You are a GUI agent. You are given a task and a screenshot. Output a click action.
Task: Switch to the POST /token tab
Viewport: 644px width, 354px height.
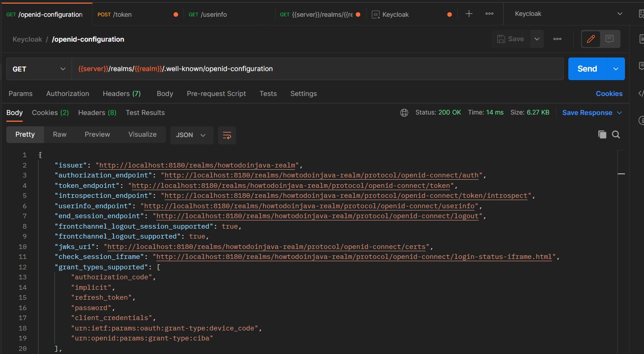point(138,14)
